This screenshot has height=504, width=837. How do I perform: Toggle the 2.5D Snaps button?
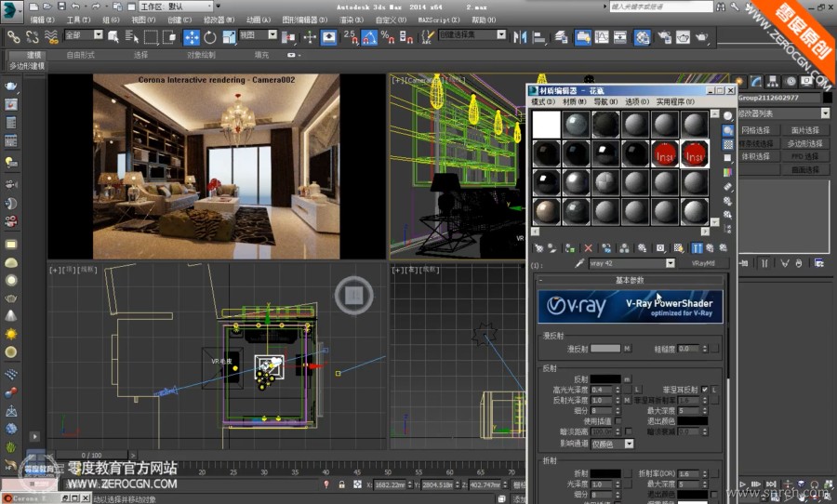(351, 37)
